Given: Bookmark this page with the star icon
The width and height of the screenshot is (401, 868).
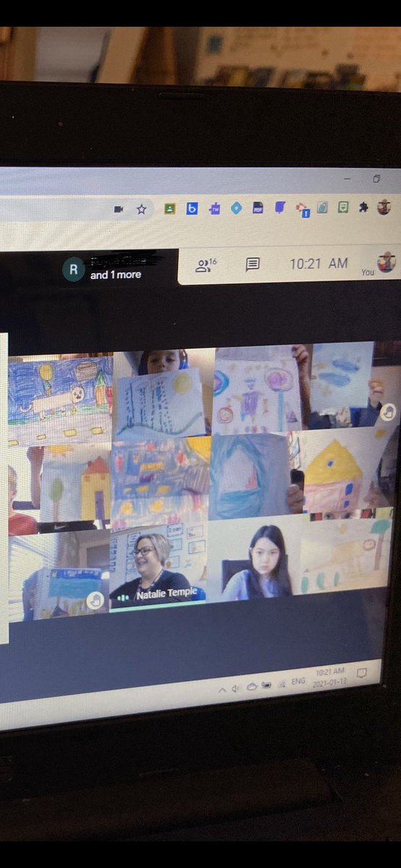Looking at the screenshot, I should [141, 209].
